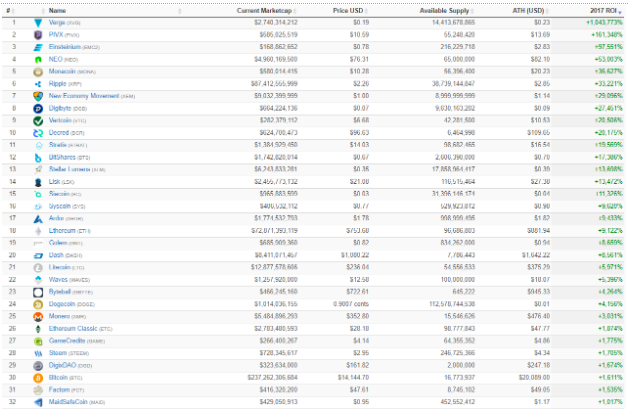Viewport: 628px width, 413px height.
Task: Select Verge ROI value +1,043,773%
Action: 604,23
